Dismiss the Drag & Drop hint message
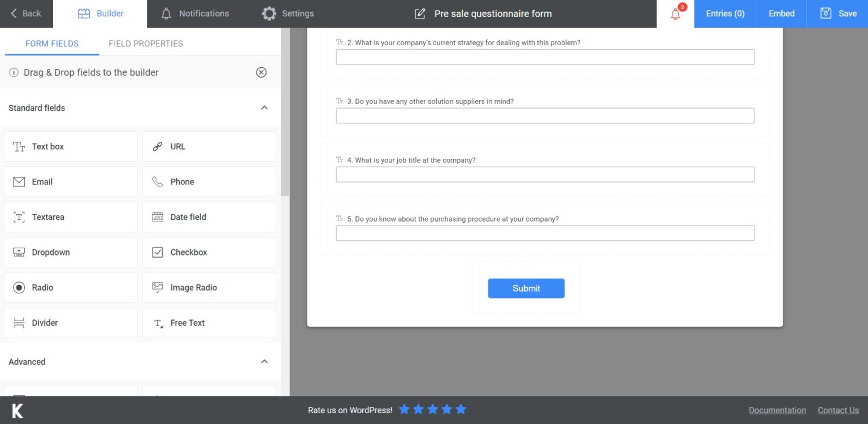This screenshot has height=424, width=868. (261, 72)
